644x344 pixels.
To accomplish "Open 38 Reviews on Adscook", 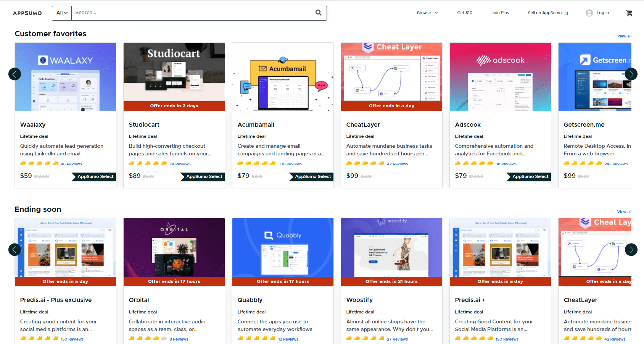I will [x=506, y=164].
